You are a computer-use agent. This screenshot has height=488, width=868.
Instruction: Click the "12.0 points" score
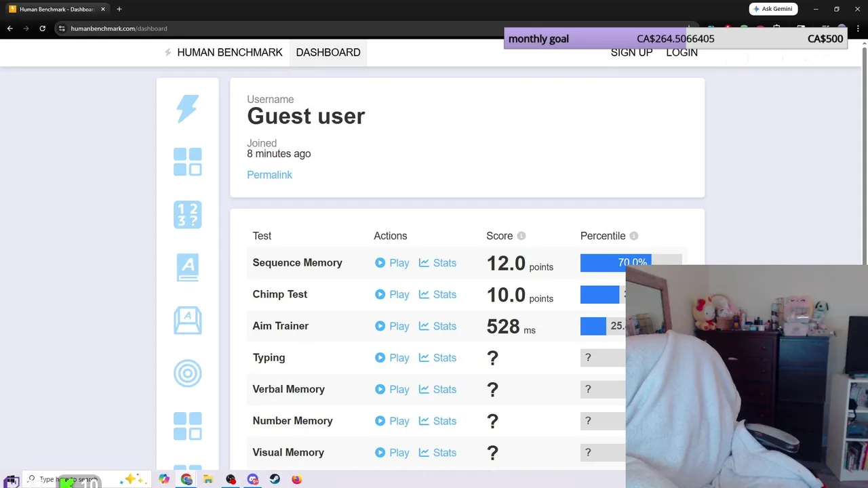(519, 264)
